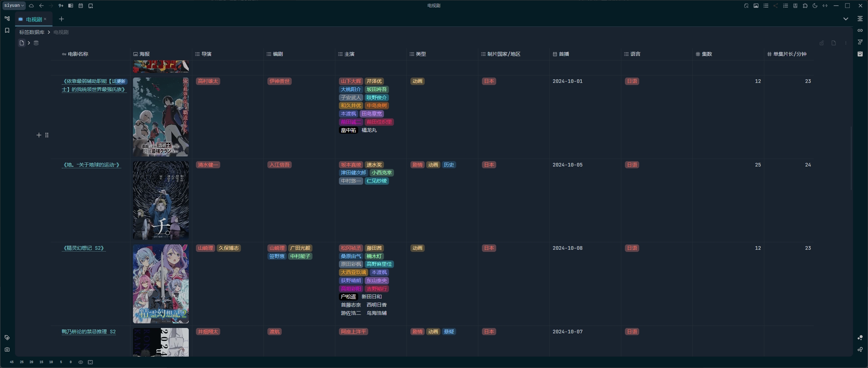Click the faded page icon near the lock
868x368 pixels.
(x=834, y=43)
